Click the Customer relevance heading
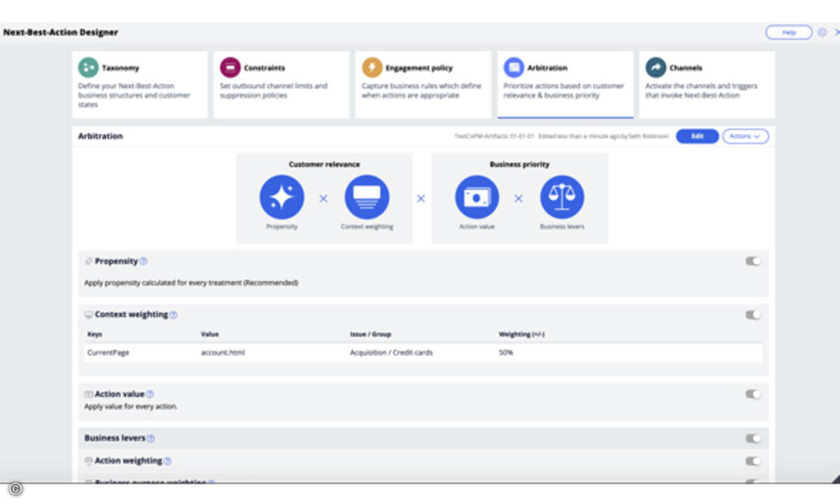 click(x=324, y=164)
